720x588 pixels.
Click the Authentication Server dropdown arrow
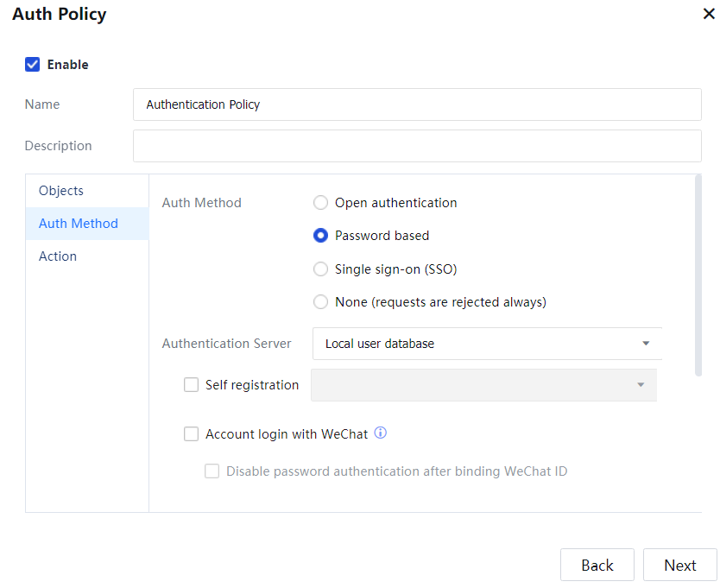[x=646, y=344]
